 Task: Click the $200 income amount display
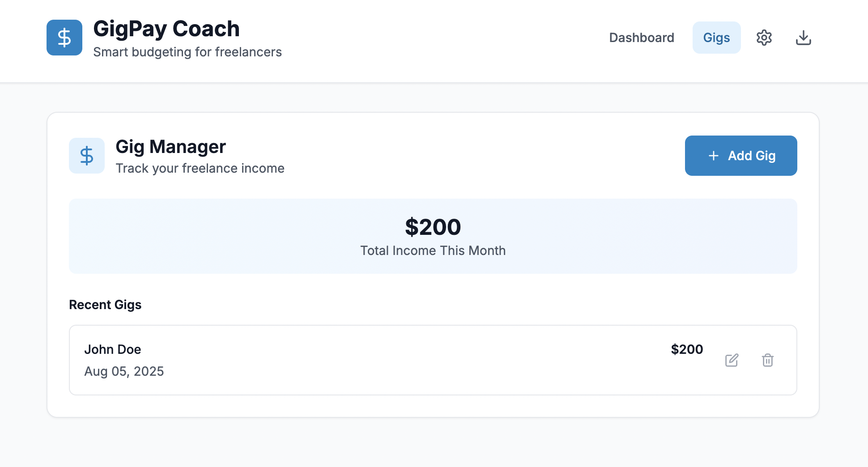[433, 227]
